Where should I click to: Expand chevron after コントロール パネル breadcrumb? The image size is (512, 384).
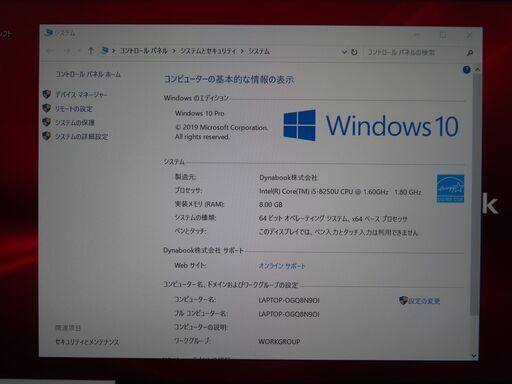click(x=174, y=51)
